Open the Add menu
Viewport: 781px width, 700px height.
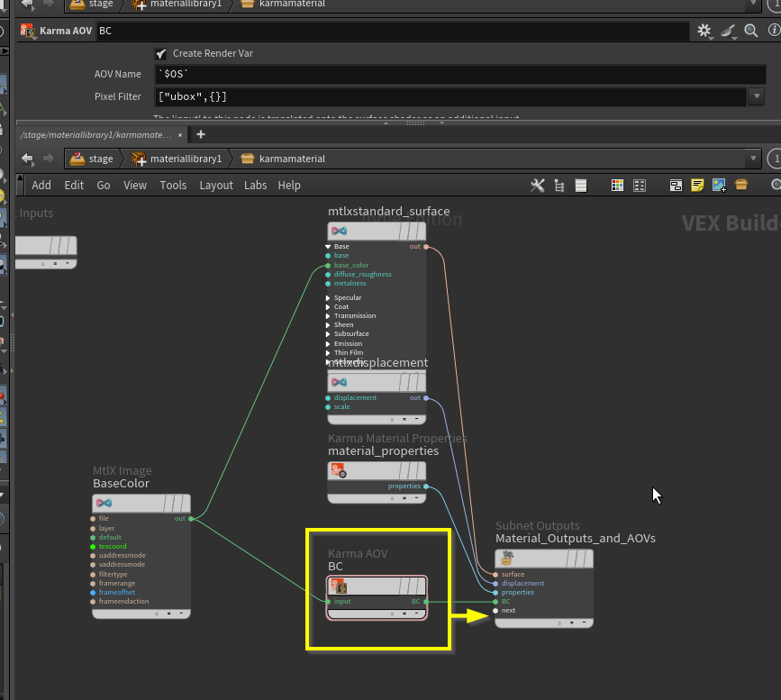41,186
